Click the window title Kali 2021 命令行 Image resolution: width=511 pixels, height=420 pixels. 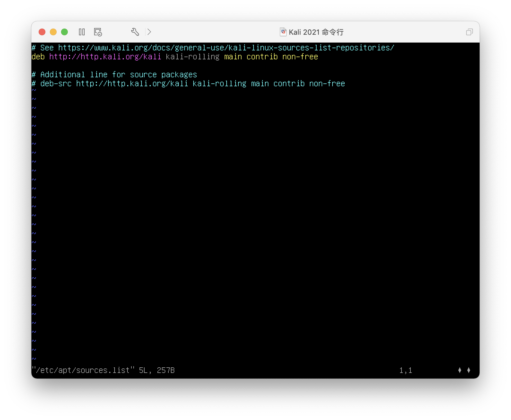pos(316,32)
